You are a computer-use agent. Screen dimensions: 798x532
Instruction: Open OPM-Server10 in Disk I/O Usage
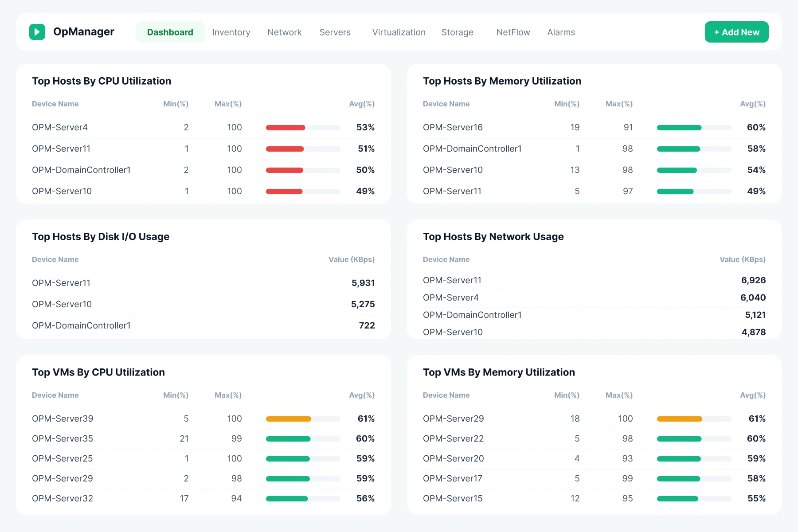click(62, 305)
